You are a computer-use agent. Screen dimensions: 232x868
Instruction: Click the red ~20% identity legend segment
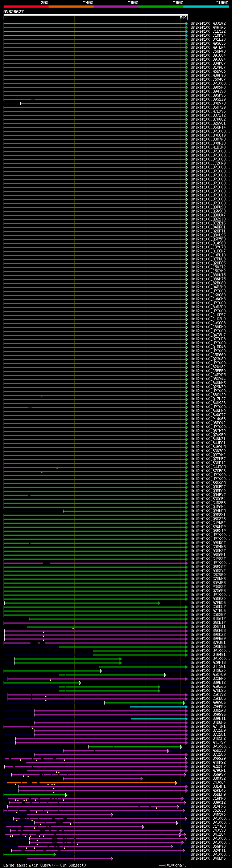click(26, 7)
